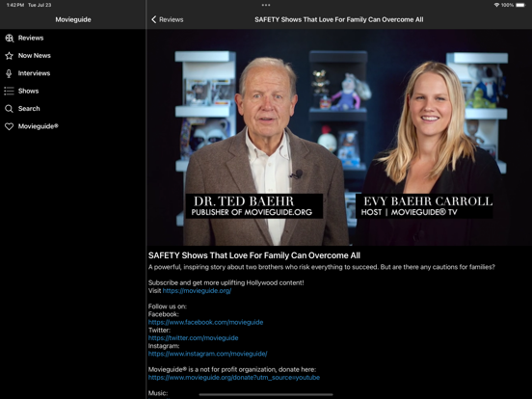This screenshot has width=532, height=399.
Task: Click the bold SAFETY article headline text
Action: 254,255
